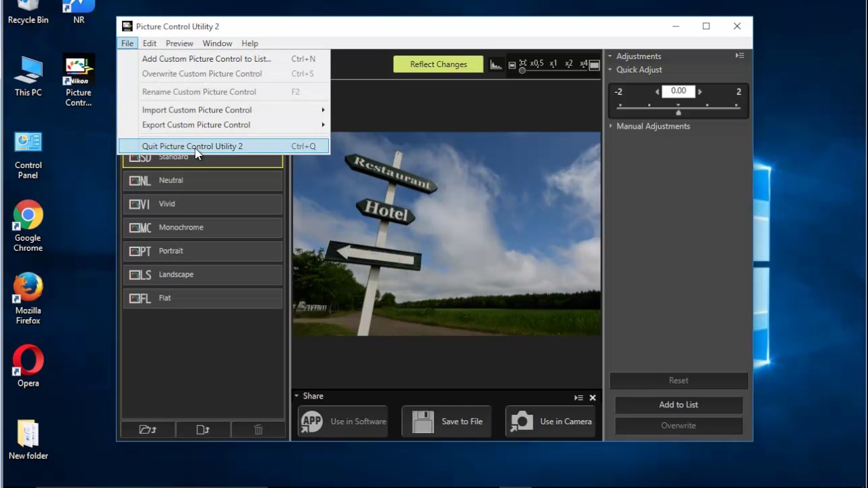Image resolution: width=868 pixels, height=488 pixels.
Task: Click the Reflect Changes button
Action: (x=438, y=64)
